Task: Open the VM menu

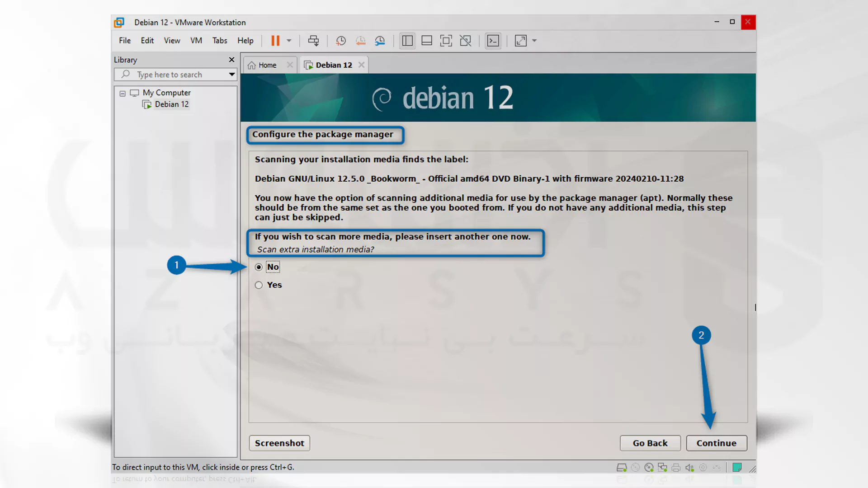Action: pyautogui.click(x=196, y=41)
